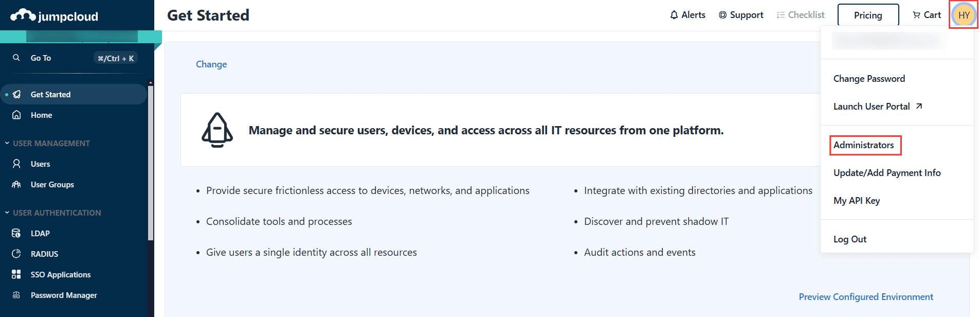Collapse the User Authentication section

[x=7, y=213]
